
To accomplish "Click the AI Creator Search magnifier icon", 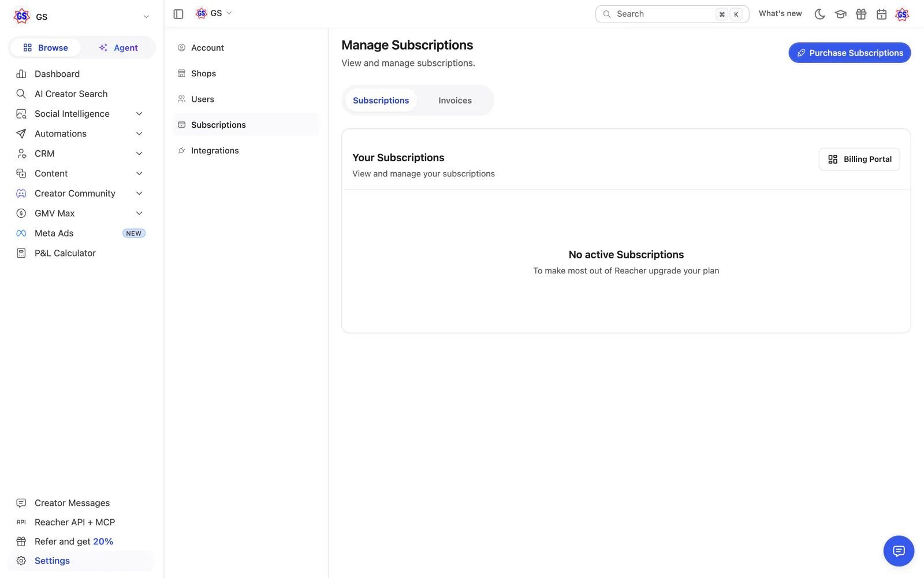I will pos(21,94).
